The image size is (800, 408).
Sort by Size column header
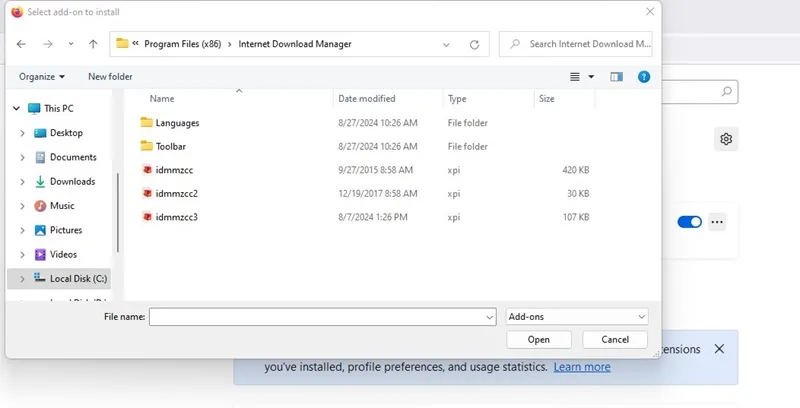[546, 98]
